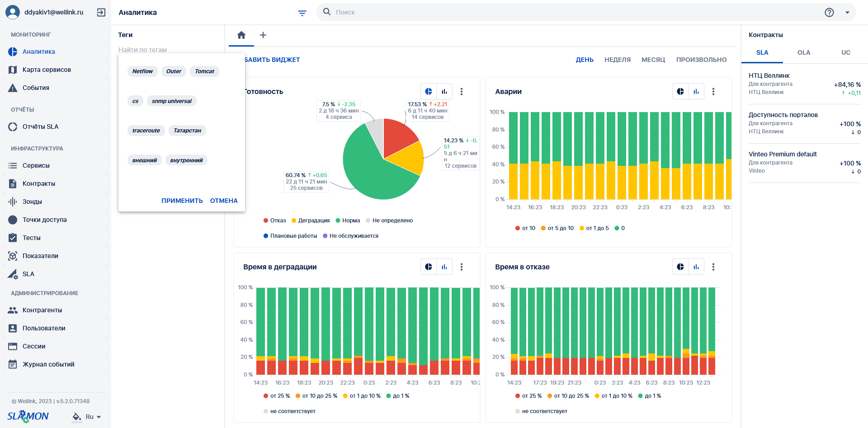Open Журнал событий in administration
This screenshot has height=428, width=868.
click(x=55, y=364)
